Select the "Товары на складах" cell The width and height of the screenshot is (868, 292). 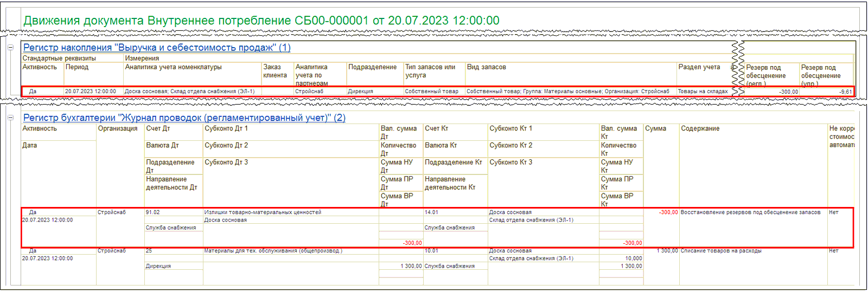coord(703,92)
